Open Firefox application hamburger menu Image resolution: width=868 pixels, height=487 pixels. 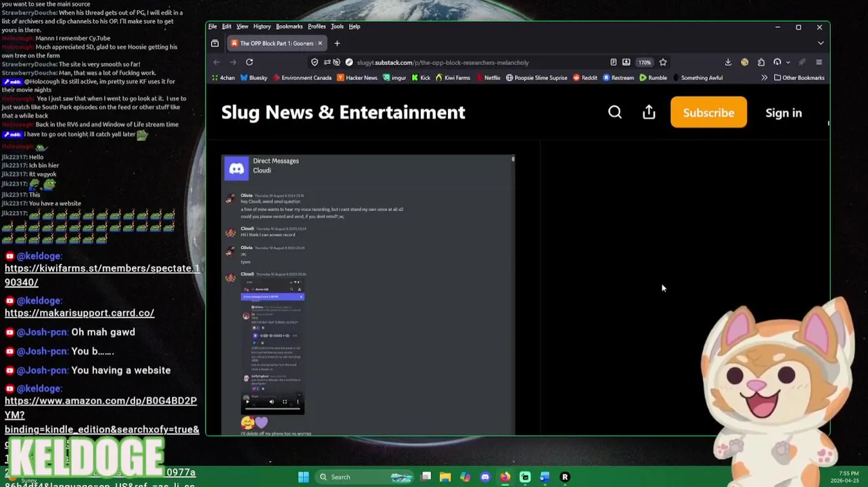point(819,62)
